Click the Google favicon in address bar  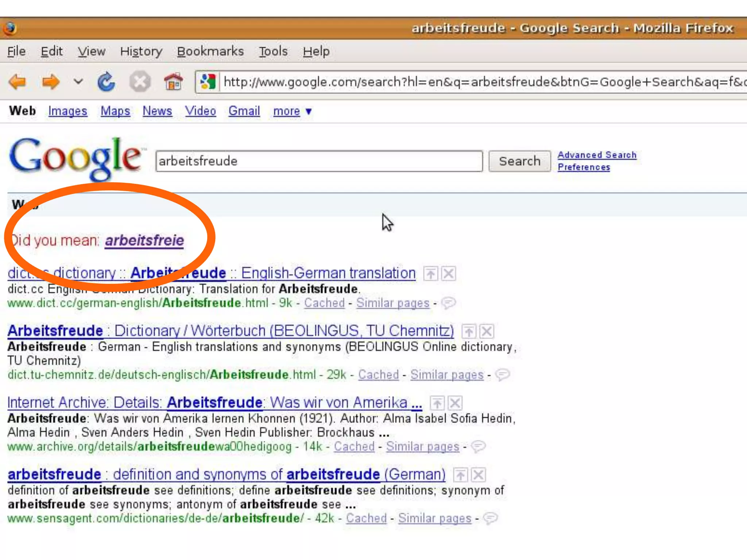tap(208, 82)
